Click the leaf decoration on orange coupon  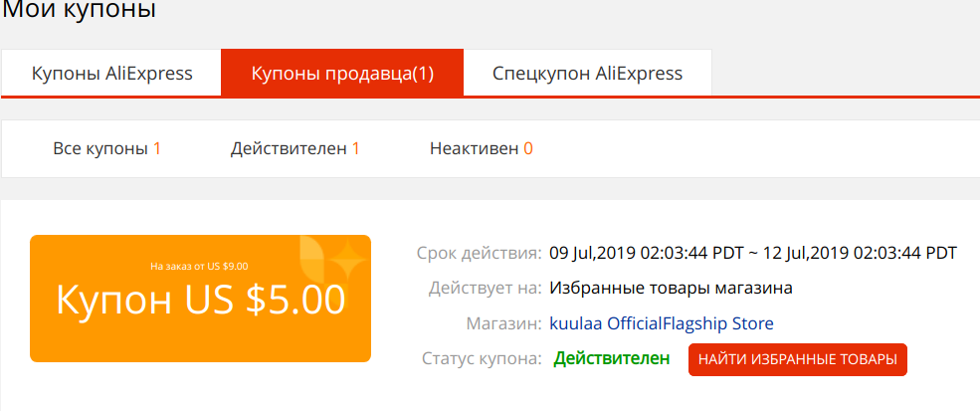311,257
